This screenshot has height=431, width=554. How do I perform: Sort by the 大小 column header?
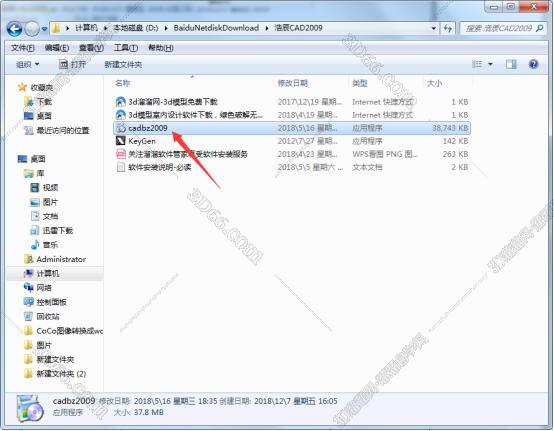(434, 83)
